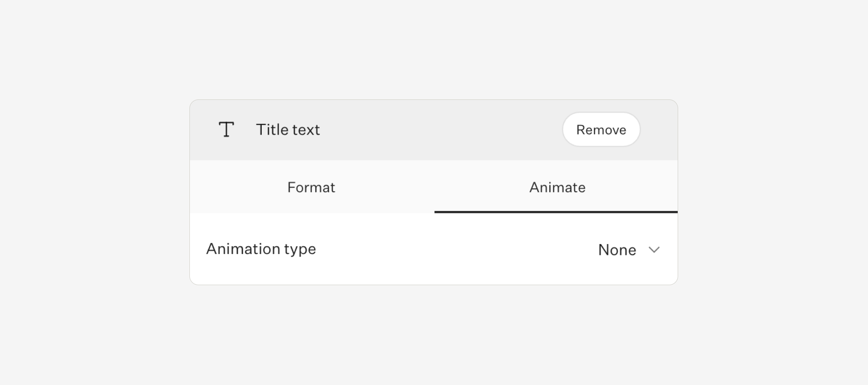
Task: Click the Title text label
Action: [x=288, y=130]
